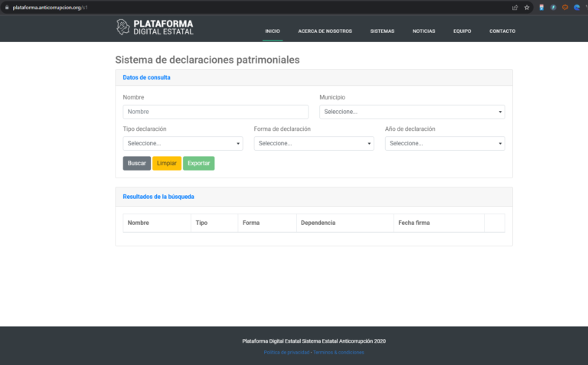
Task: Open the Tipo declaración dropdown
Action: pos(183,143)
